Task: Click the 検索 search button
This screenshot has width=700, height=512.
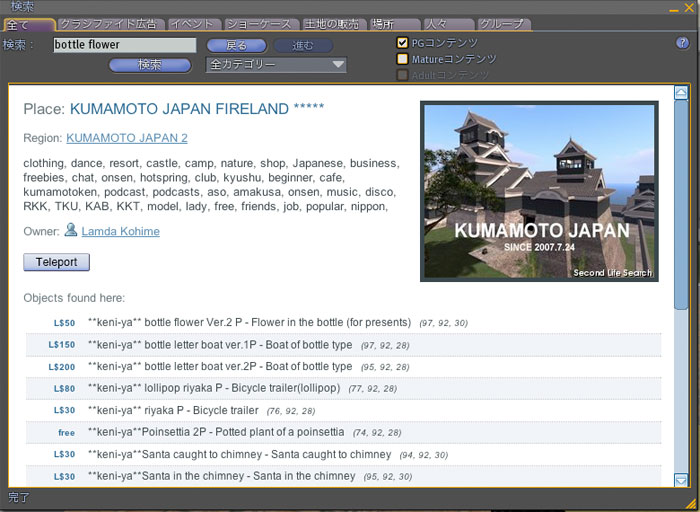Action: (x=150, y=65)
